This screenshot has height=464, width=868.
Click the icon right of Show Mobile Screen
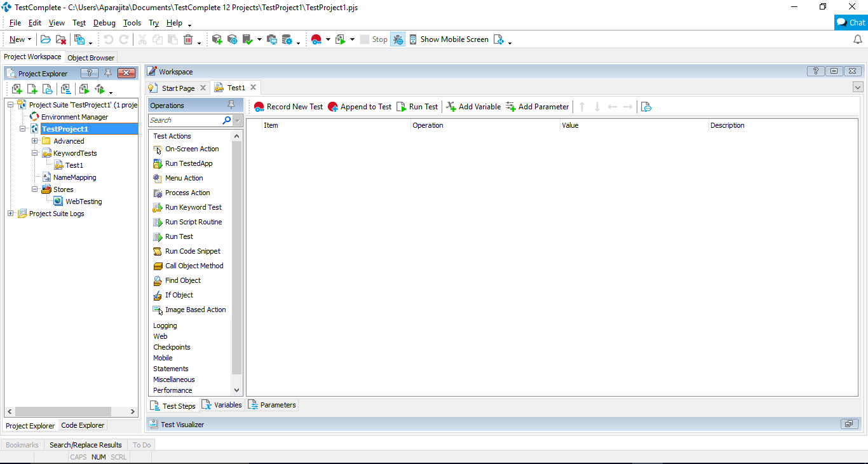point(499,39)
